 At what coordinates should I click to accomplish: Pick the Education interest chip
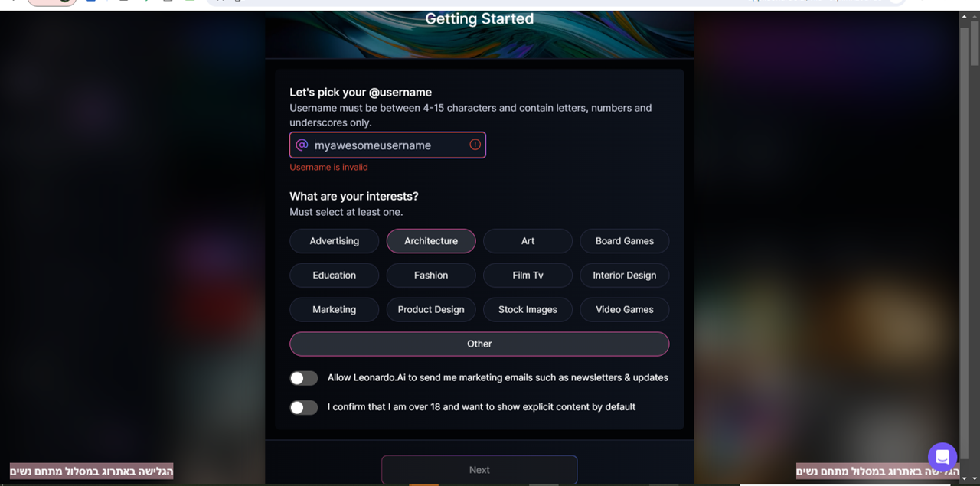coord(334,276)
